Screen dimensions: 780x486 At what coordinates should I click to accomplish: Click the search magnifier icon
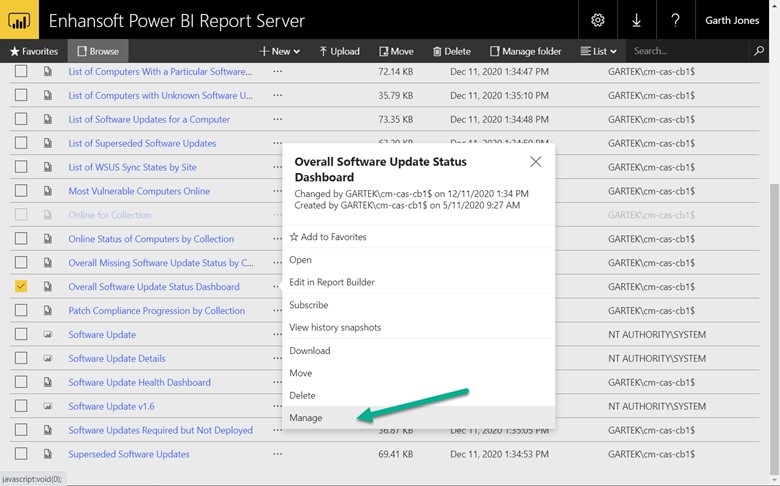pos(759,51)
